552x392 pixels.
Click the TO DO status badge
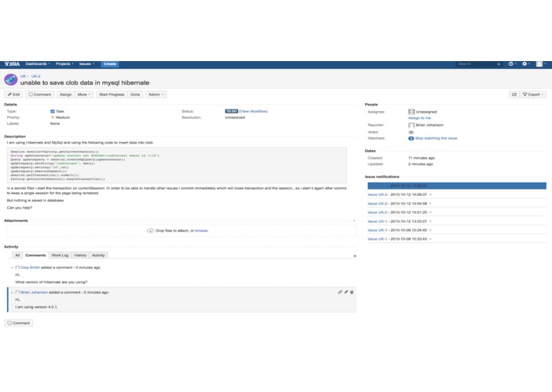click(231, 111)
